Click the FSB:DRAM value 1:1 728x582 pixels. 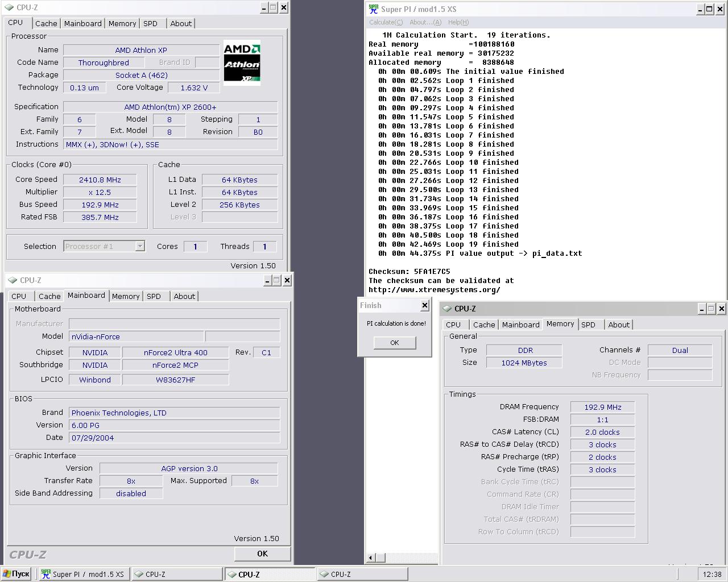603,419
